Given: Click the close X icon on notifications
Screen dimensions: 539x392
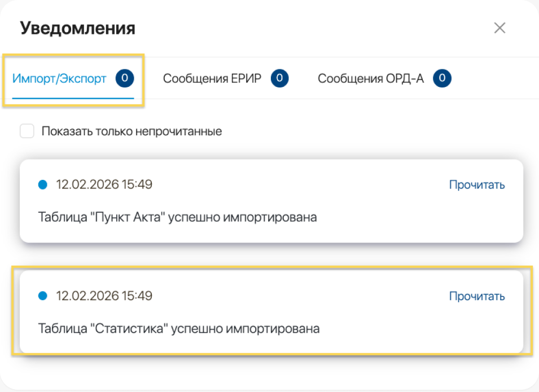Looking at the screenshot, I should click(x=499, y=28).
